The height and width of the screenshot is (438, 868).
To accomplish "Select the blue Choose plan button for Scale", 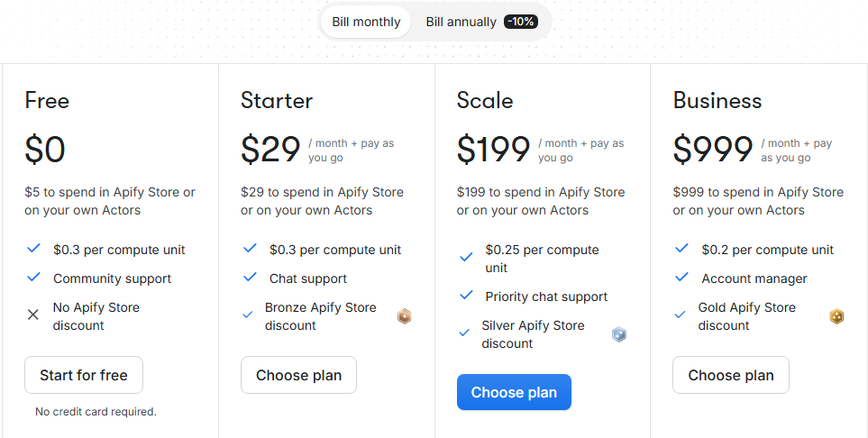I will pyautogui.click(x=514, y=392).
